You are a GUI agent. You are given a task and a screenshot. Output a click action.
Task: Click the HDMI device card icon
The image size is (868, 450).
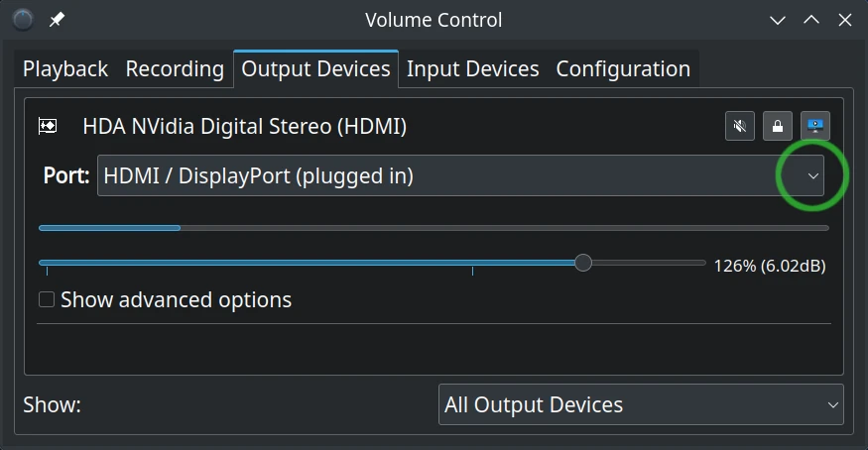[x=48, y=126]
